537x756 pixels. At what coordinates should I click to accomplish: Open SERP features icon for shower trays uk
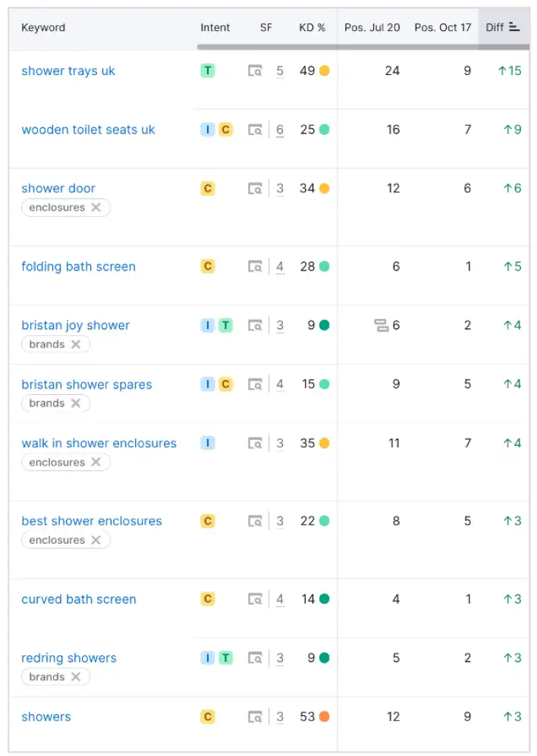point(255,71)
